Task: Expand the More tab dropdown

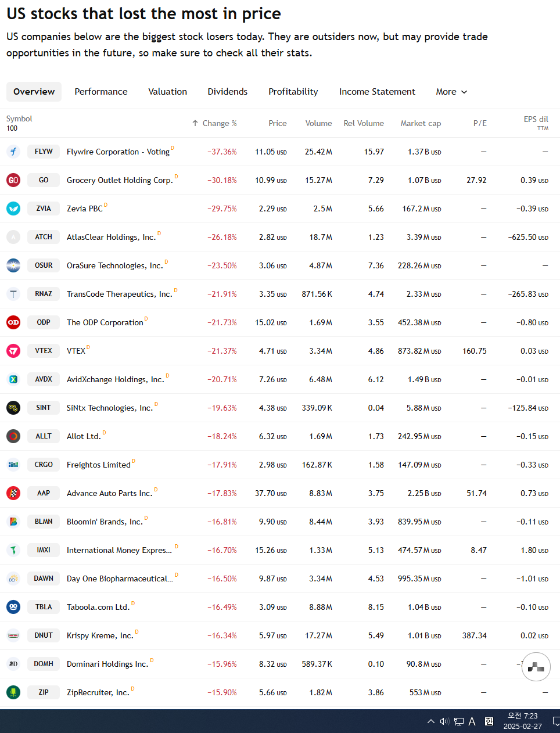Action: tap(451, 92)
